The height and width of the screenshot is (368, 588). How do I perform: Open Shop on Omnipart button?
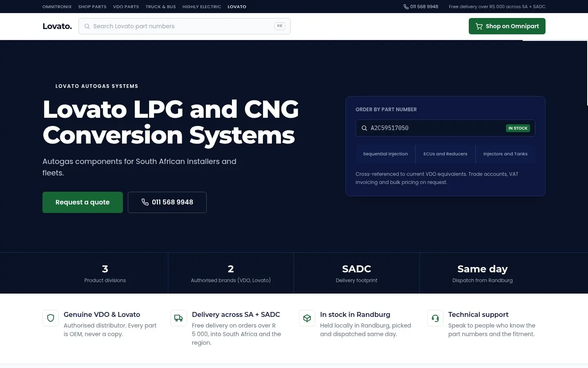point(507,26)
